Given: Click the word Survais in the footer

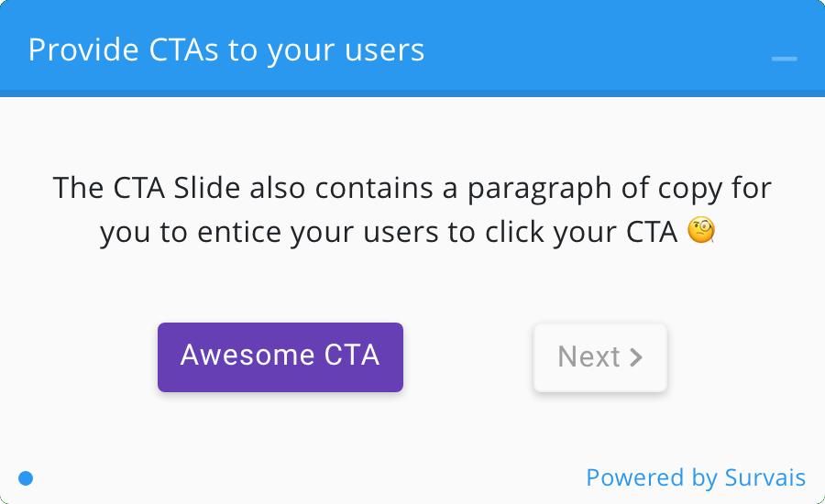Looking at the screenshot, I should pyautogui.click(x=764, y=477).
